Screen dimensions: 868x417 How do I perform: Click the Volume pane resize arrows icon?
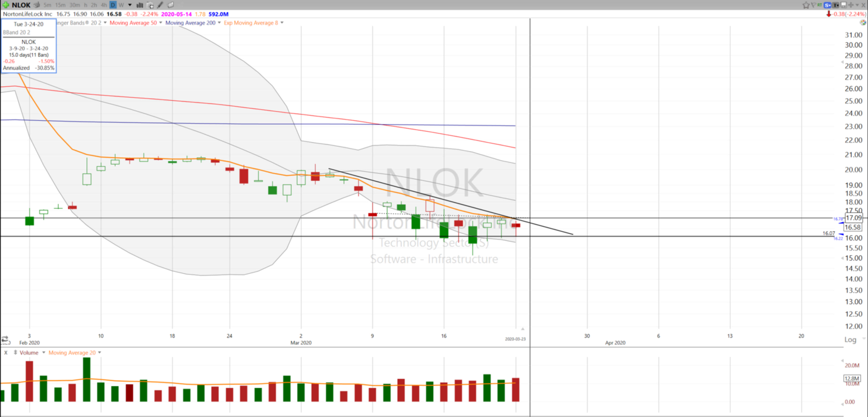[x=15, y=353]
